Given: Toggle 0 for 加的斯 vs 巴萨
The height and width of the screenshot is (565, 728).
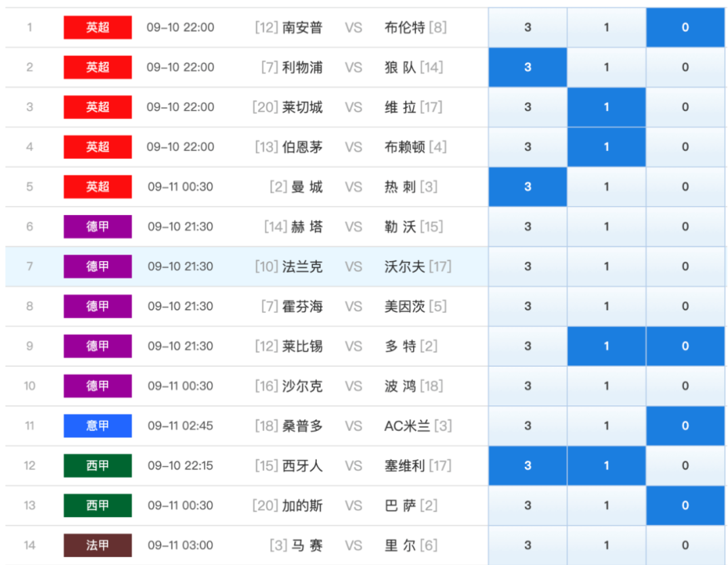Looking at the screenshot, I should coord(685,506).
